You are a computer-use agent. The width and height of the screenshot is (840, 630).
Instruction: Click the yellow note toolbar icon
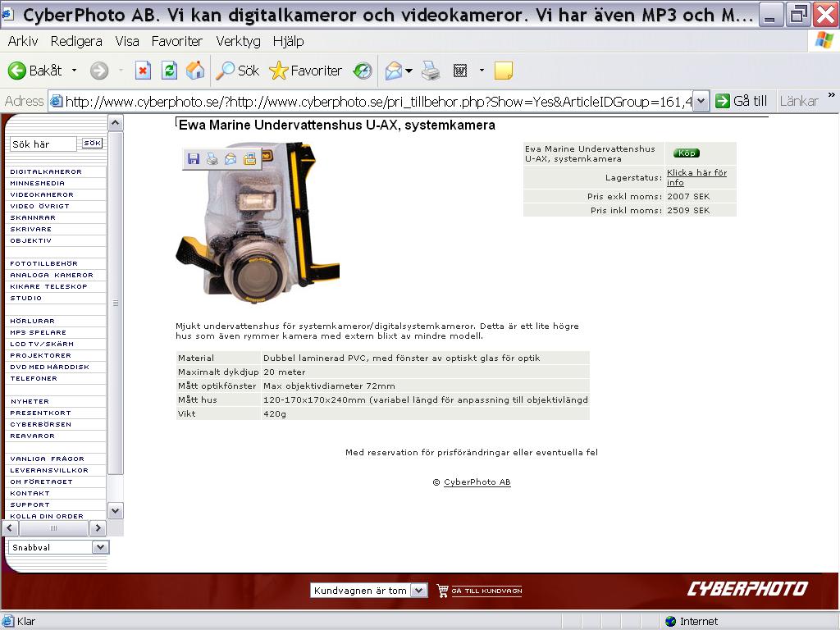pos(503,71)
